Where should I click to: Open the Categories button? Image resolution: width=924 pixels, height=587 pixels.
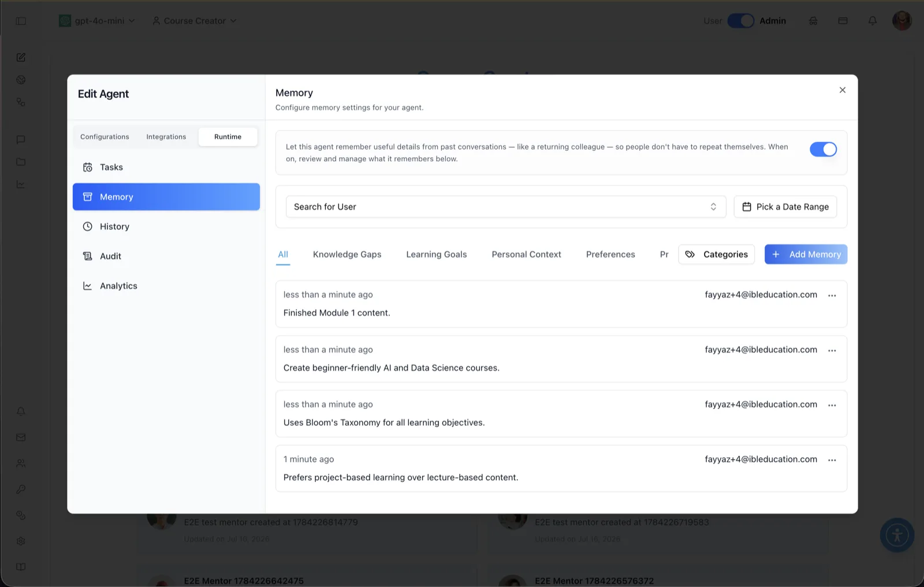[x=716, y=254]
